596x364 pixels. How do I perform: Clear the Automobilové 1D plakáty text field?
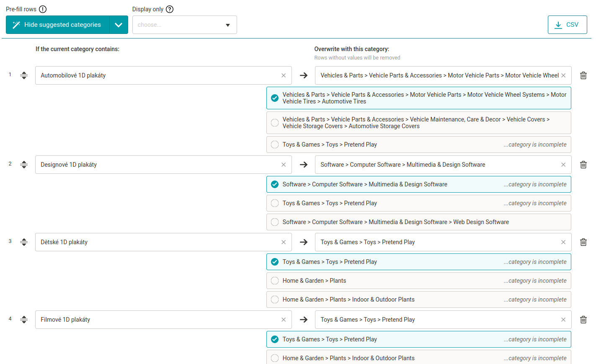point(284,75)
